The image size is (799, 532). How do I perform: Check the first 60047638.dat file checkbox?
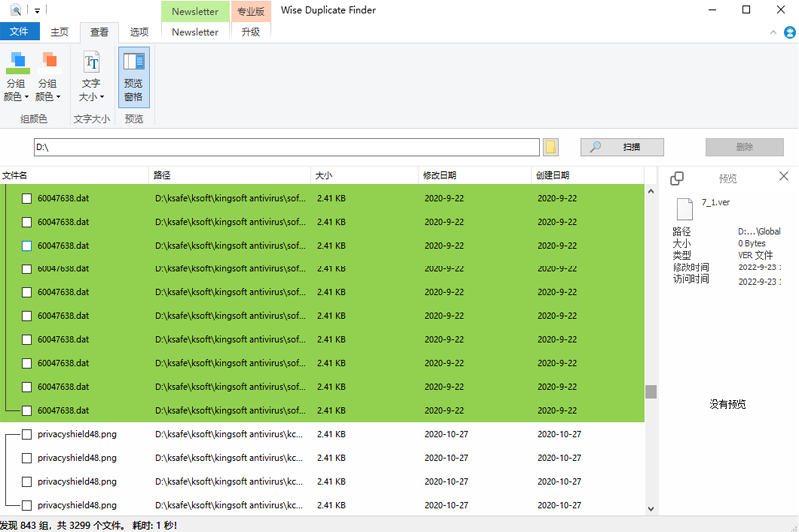pyautogui.click(x=27, y=198)
